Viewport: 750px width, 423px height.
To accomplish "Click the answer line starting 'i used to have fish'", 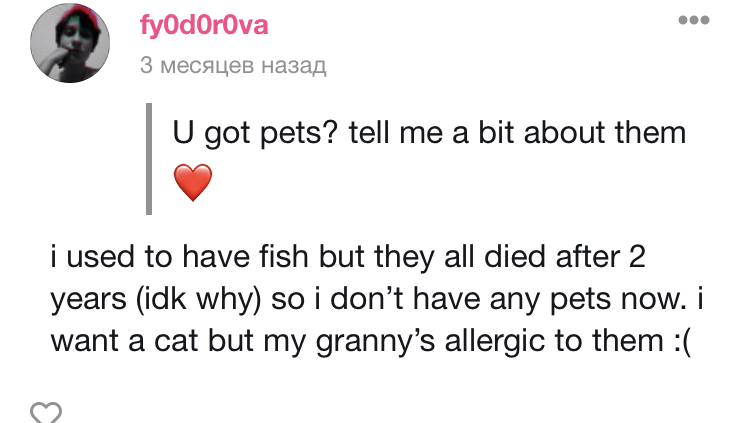I will (348, 257).
